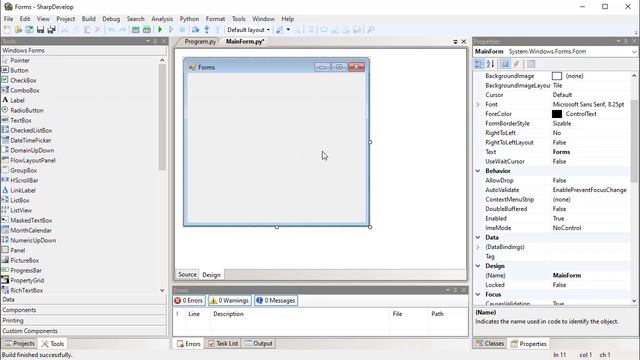
Task: Open the Format menu
Action: coord(215,19)
